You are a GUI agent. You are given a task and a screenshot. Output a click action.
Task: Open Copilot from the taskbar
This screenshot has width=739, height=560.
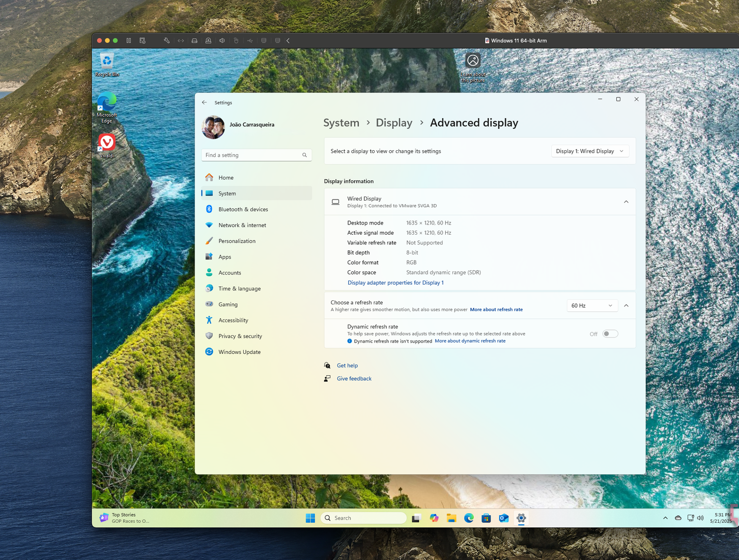[434, 518]
